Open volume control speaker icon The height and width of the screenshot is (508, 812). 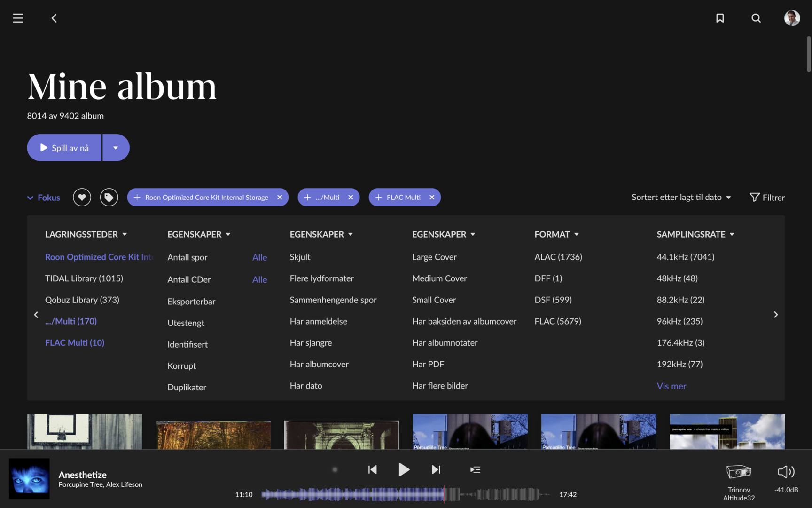786,471
